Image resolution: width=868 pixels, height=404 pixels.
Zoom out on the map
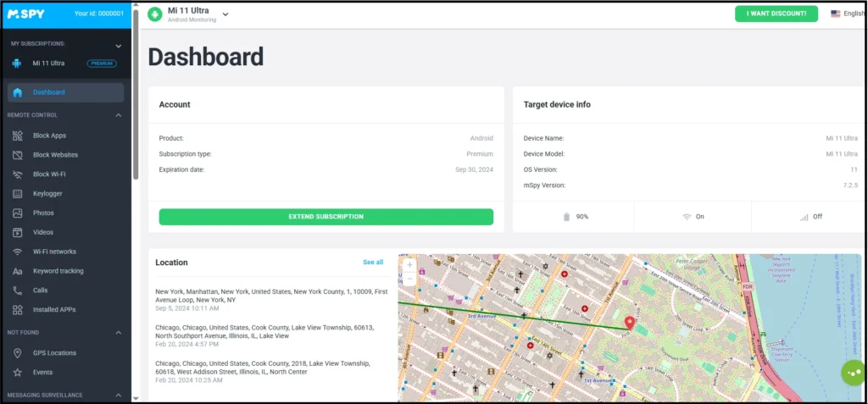[x=410, y=278]
